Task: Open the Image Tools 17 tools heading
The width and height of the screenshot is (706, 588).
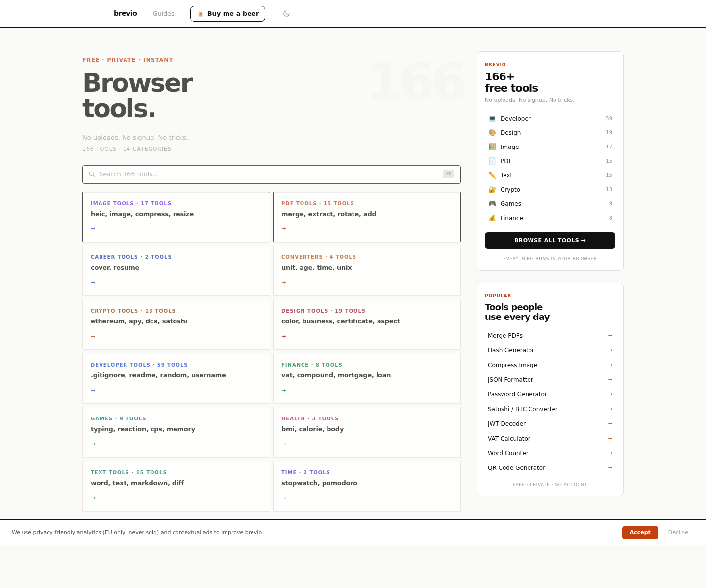Action: [x=131, y=203]
